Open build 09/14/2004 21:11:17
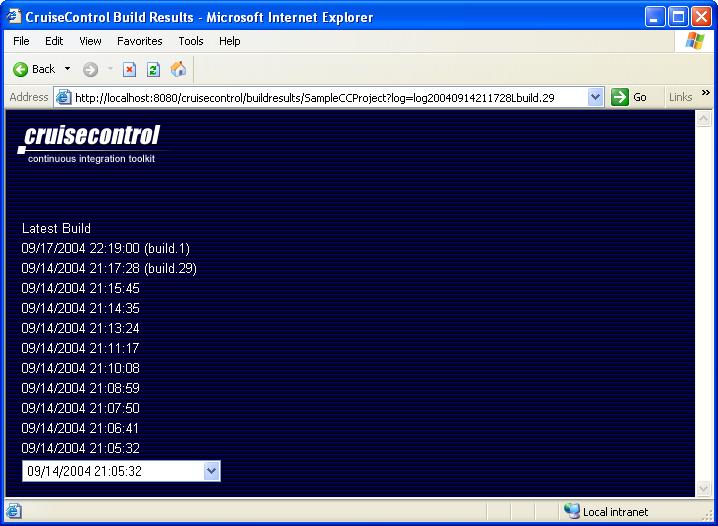Screen dimensions: 718x526 tap(80, 348)
